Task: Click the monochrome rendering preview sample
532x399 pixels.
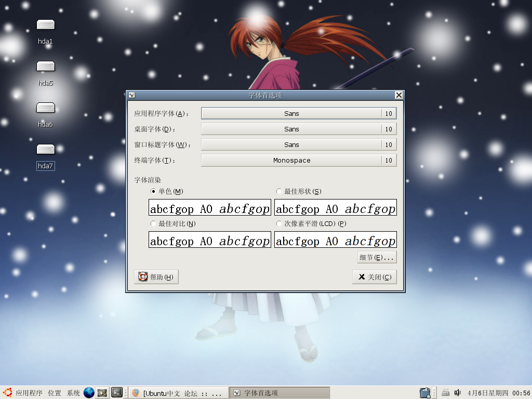Action: tap(210, 207)
